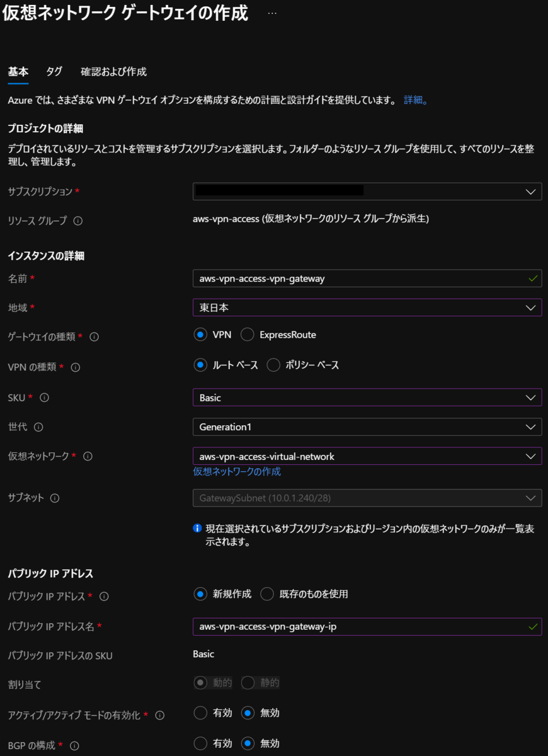
Task: Select the disabled 動的 assignment radio
Action: tap(200, 682)
